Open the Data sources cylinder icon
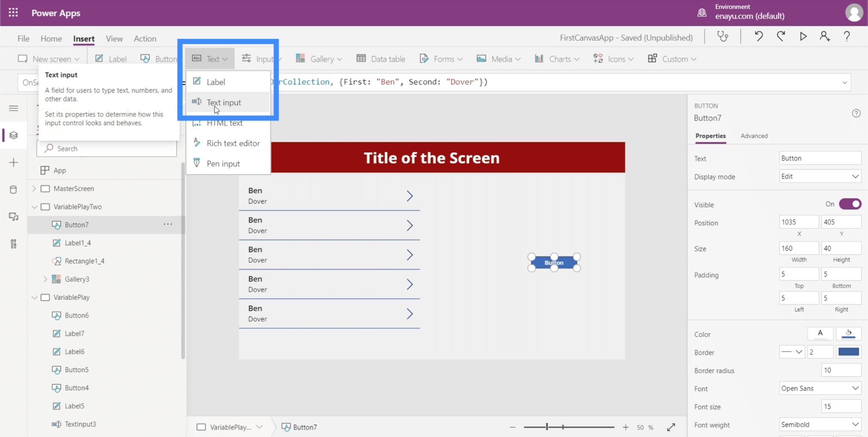 point(14,190)
